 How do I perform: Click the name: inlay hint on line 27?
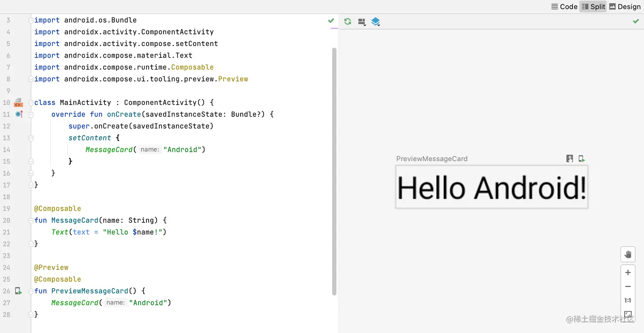pyautogui.click(x=115, y=303)
